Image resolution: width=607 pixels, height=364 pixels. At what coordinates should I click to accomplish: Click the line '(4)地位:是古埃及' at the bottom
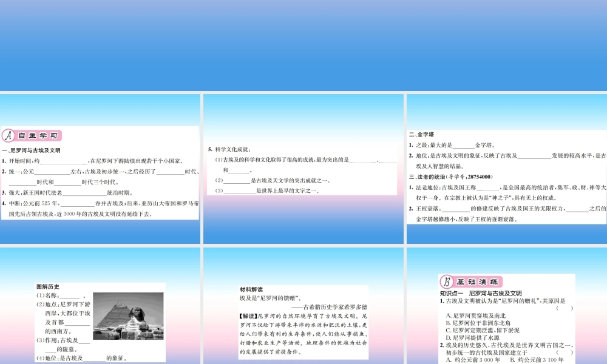coord(82,358)
